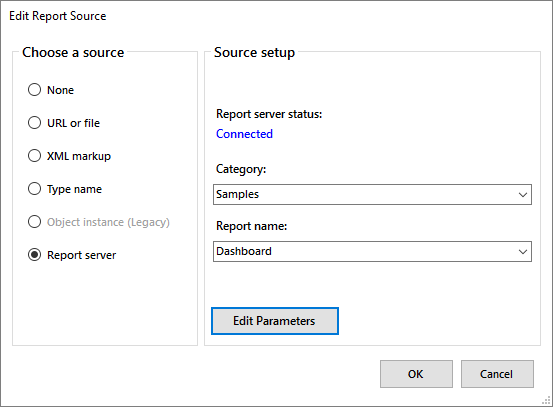Click the Report name label
553x407 pixels.
tap(251, 226)
